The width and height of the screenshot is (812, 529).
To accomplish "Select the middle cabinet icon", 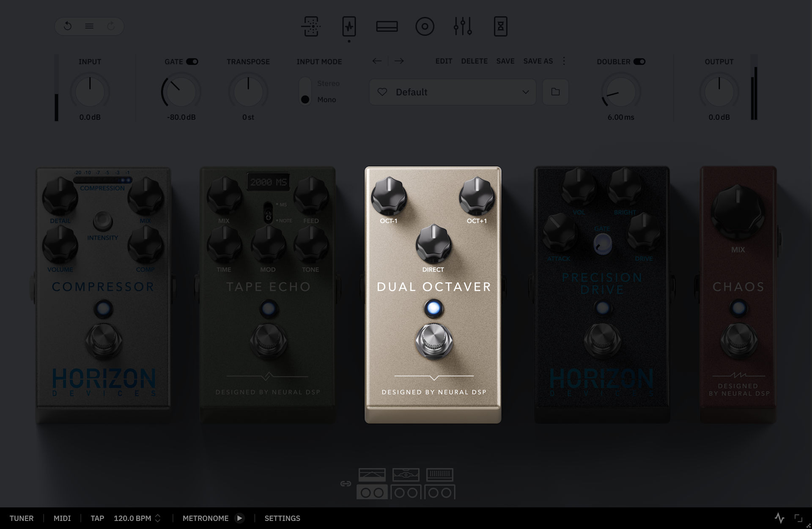I will pos(406,492).
